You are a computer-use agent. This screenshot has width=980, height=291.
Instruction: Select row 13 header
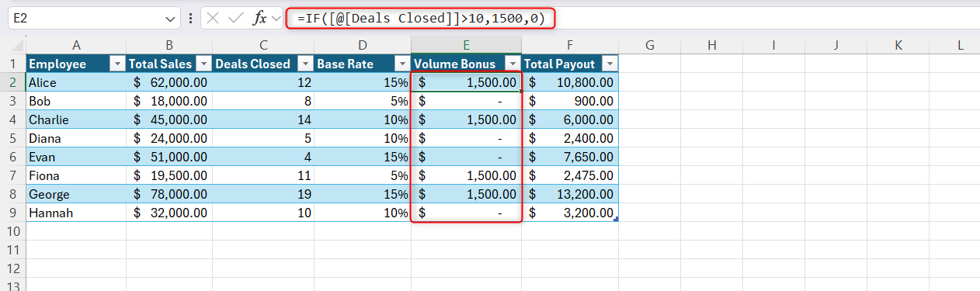(x=12, y=285)
